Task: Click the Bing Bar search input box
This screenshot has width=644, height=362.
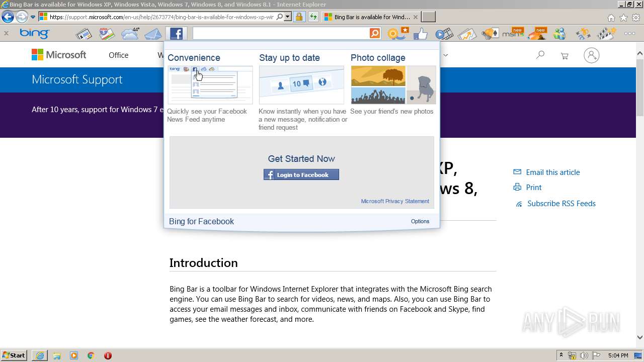Action: 281,33
